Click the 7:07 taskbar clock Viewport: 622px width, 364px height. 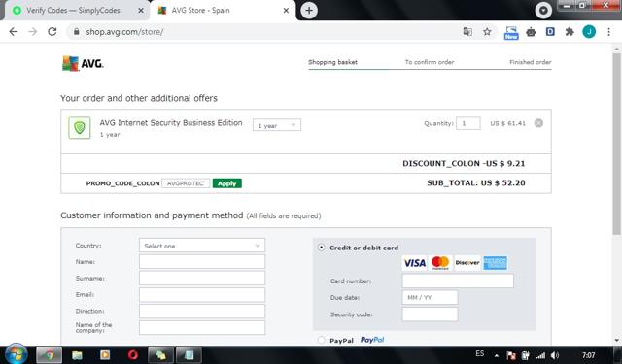tap(588, 355)
